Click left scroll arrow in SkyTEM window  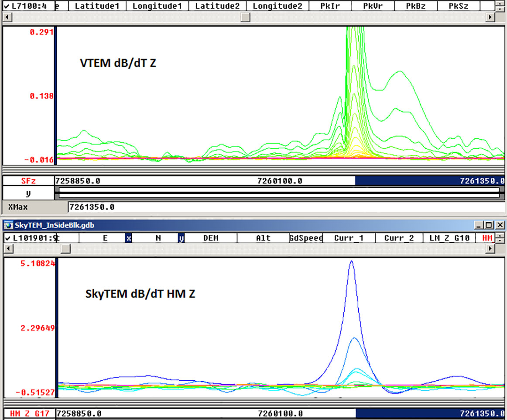[8, 248]
